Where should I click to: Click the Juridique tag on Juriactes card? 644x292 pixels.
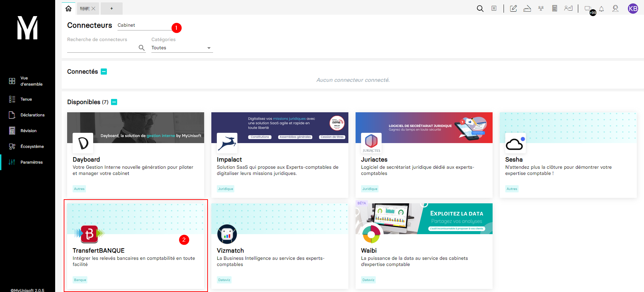(370, 189)
